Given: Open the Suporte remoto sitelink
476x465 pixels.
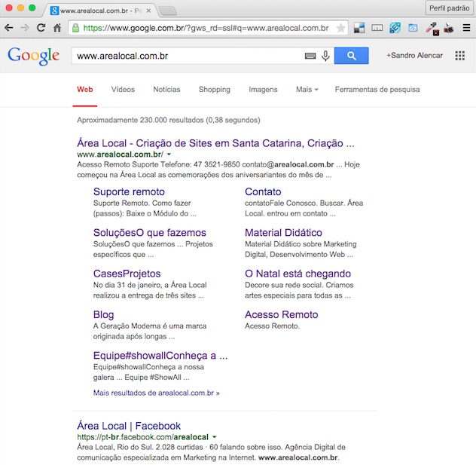Looking at the screenshot, I should pos(129,191).
